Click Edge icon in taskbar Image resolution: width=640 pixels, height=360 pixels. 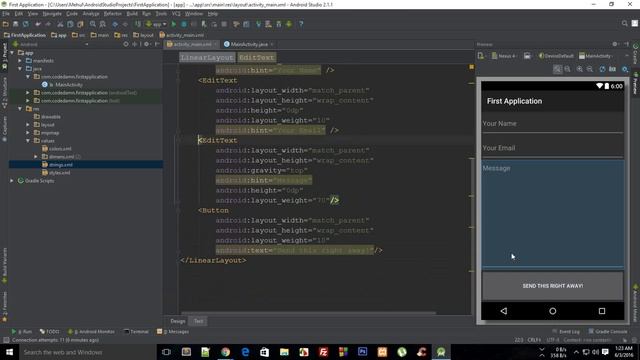[x=245, y=352]
